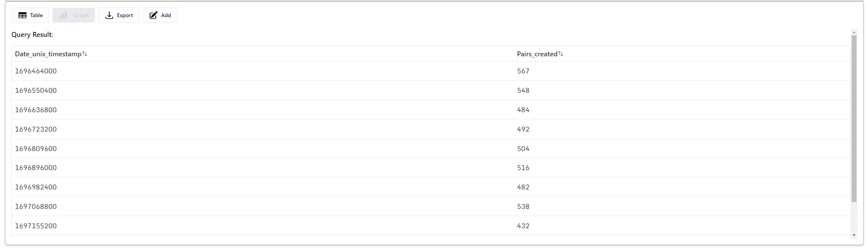Sort by Pairs_created sort arrows

561,54
